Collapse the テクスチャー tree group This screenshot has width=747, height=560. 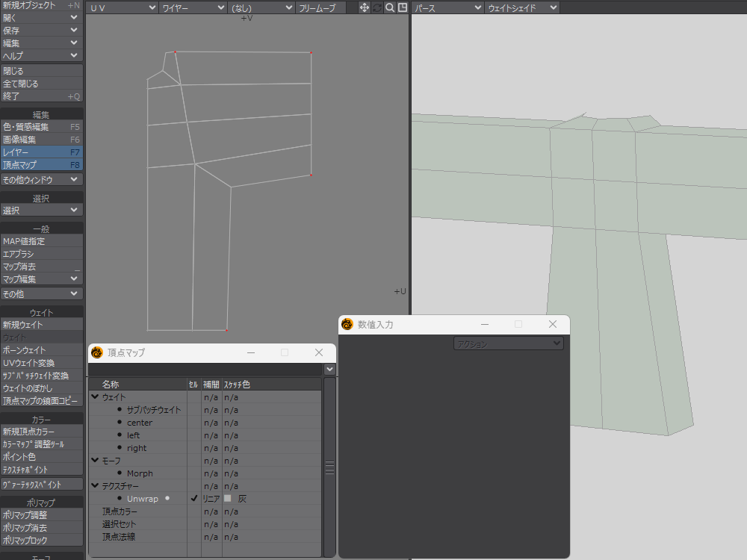(x=96, y=486)
